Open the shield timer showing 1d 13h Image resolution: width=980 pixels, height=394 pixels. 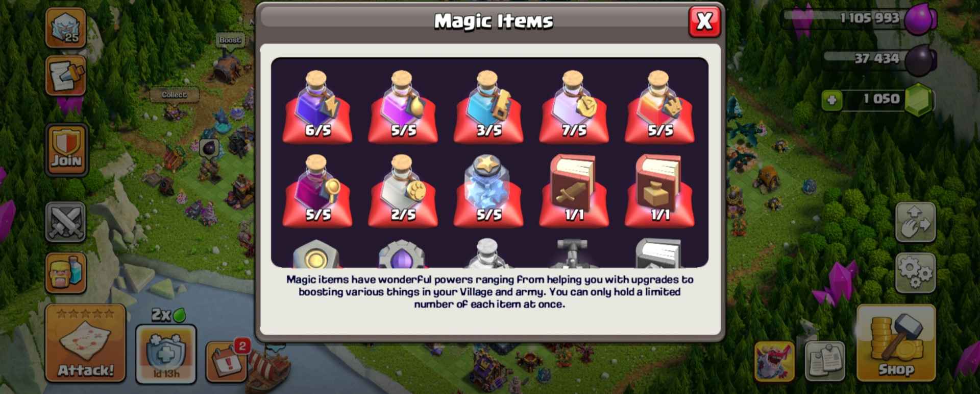(166, 354)
